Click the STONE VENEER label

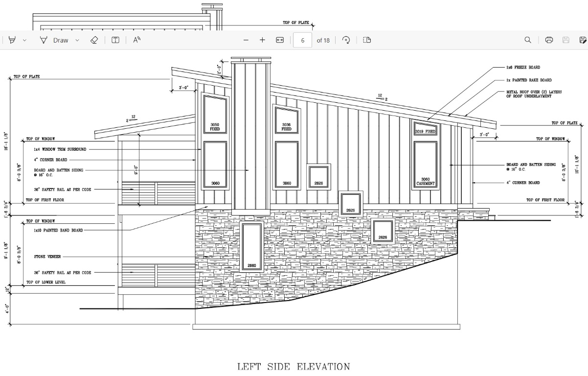pos(47,256)
